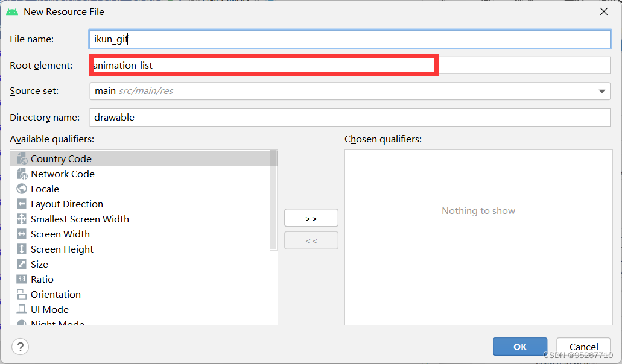Select the Orientation qualifier icon
Viewport: 622px width, 364px height.
coord(22,294)
